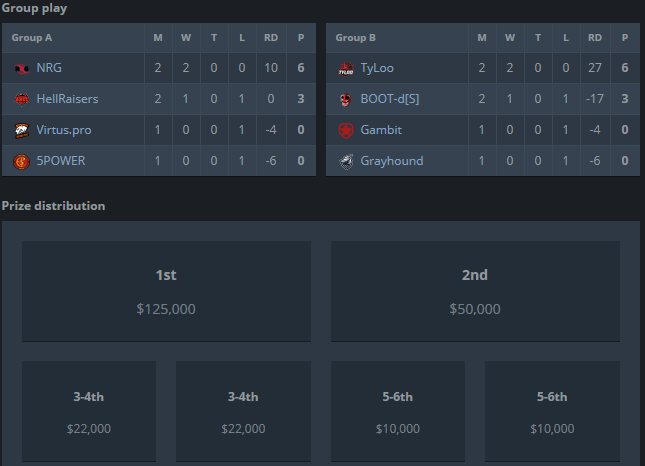Click the TyLoo team logo icon
Viewport: 645px width, 466px height.
point(346,68)
